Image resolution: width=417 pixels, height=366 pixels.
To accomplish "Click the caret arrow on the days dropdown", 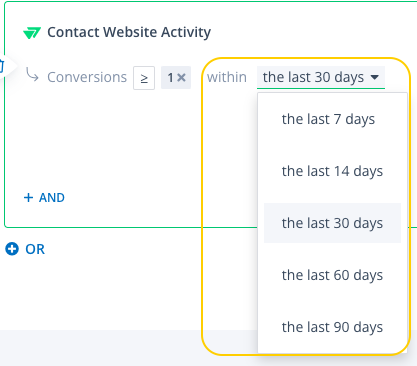I will pyautogui.click(x=375, y=77).
